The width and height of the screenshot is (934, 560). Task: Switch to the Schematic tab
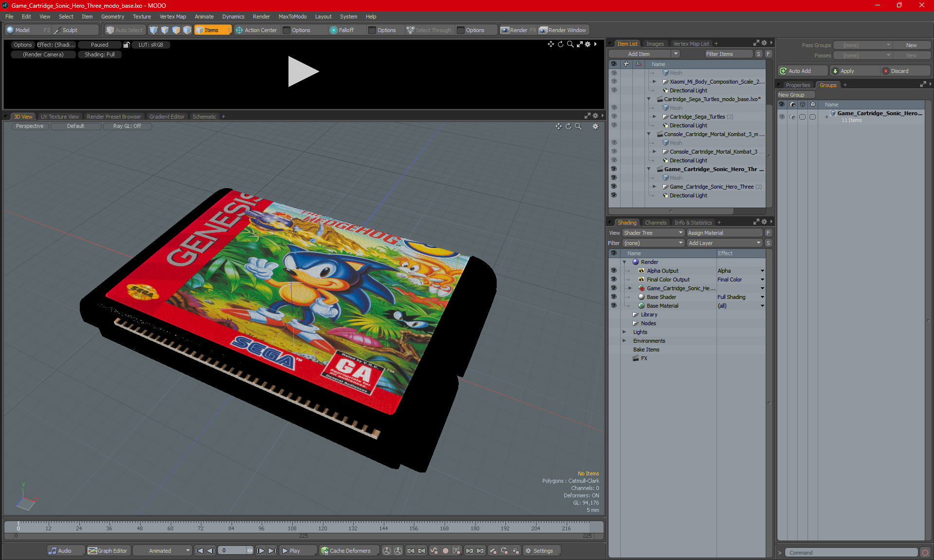coord(204,117)
